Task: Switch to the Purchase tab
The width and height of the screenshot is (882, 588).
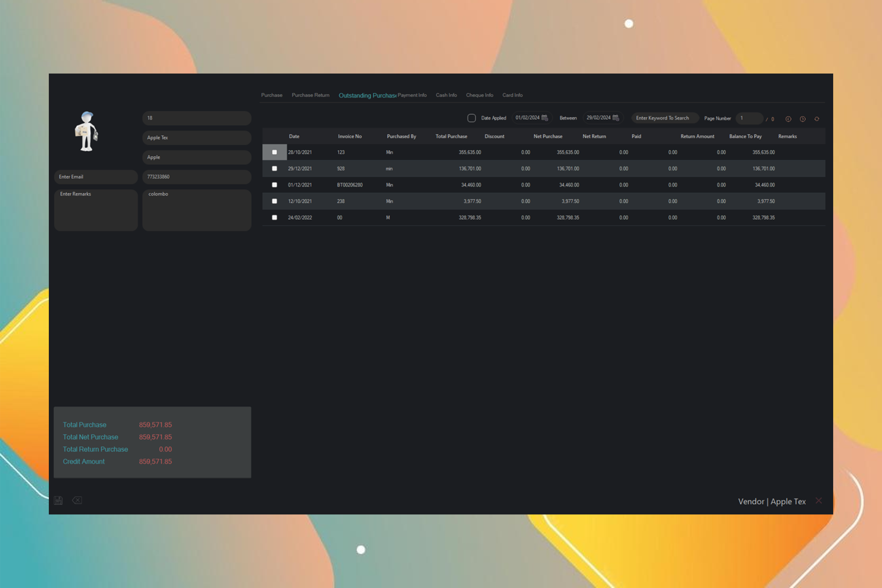Action: coord(272,95)
